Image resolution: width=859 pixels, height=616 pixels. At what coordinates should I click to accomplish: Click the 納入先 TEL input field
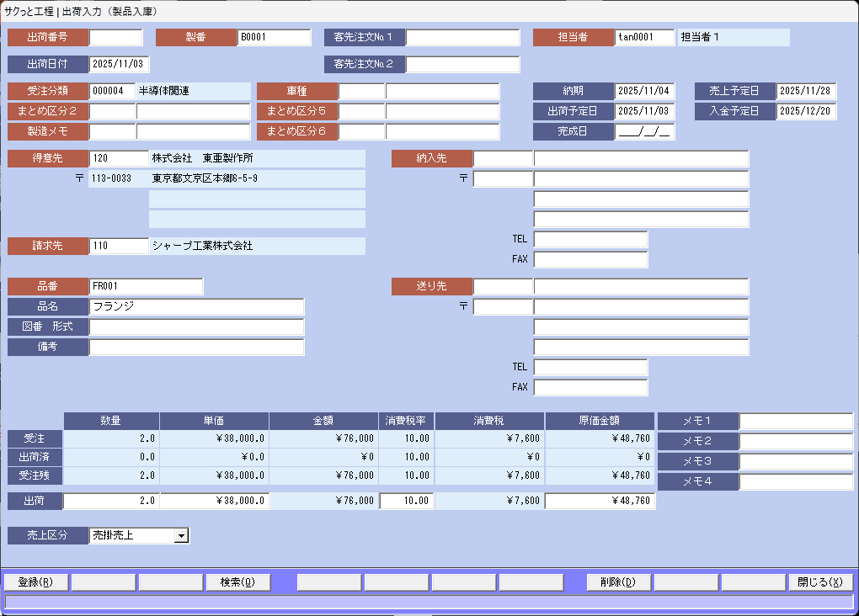[x=590, y=239]
